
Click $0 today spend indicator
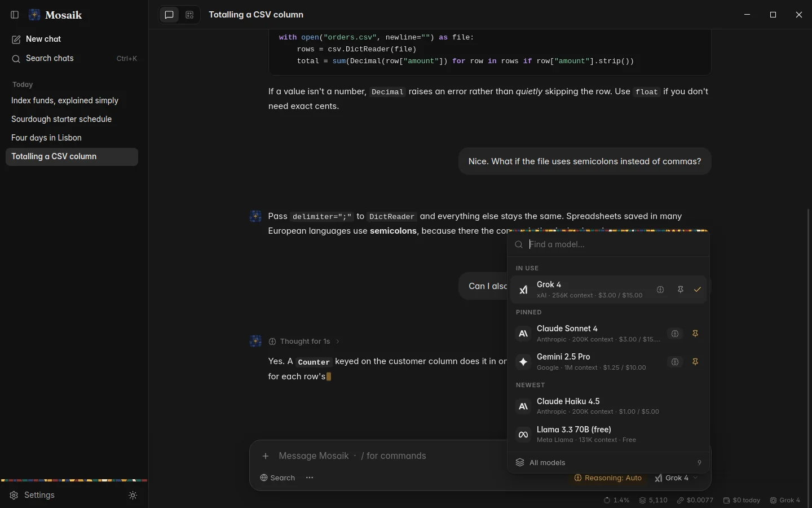[x=742, y=500]
